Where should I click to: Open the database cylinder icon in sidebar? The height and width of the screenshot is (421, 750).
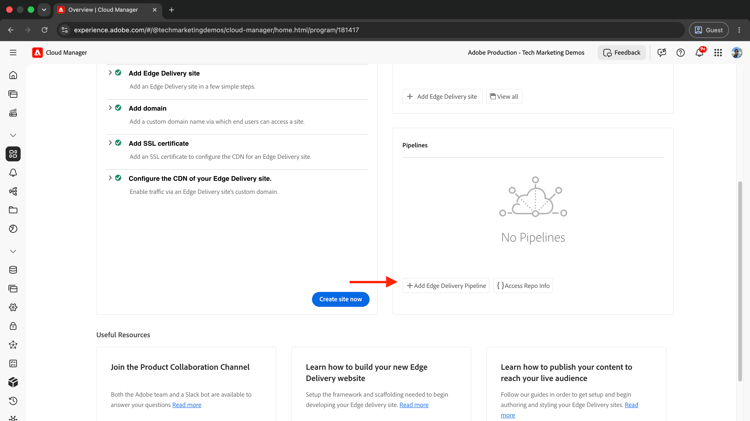[13, 270]
